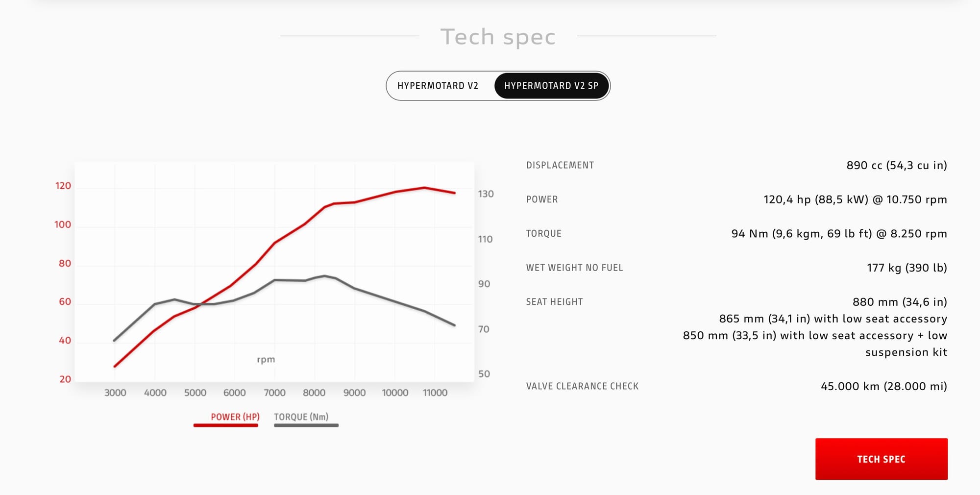Click the SEAT HEIGHT spec label

coord(554,302)
